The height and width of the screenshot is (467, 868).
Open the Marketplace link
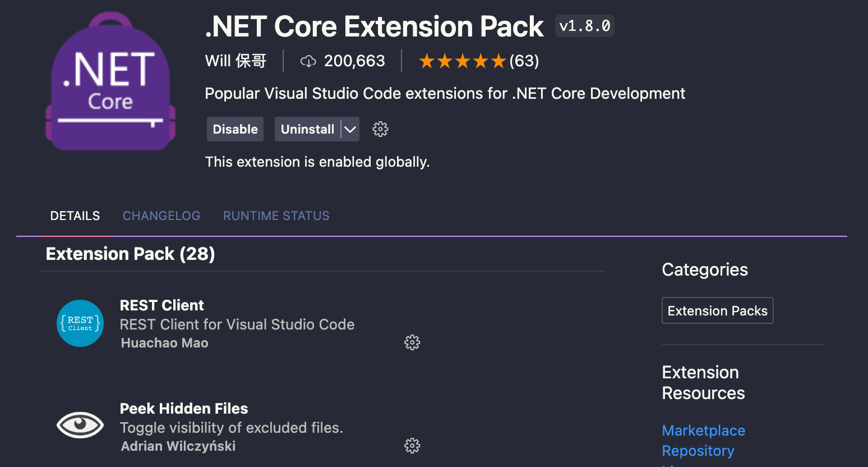703,431
